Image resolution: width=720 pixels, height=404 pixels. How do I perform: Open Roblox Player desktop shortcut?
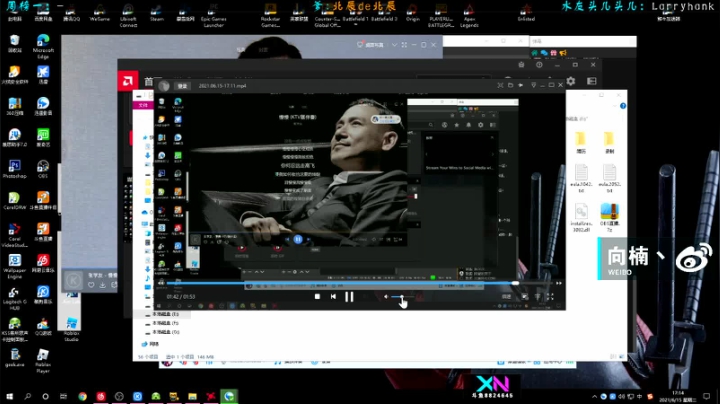point(43,361)
